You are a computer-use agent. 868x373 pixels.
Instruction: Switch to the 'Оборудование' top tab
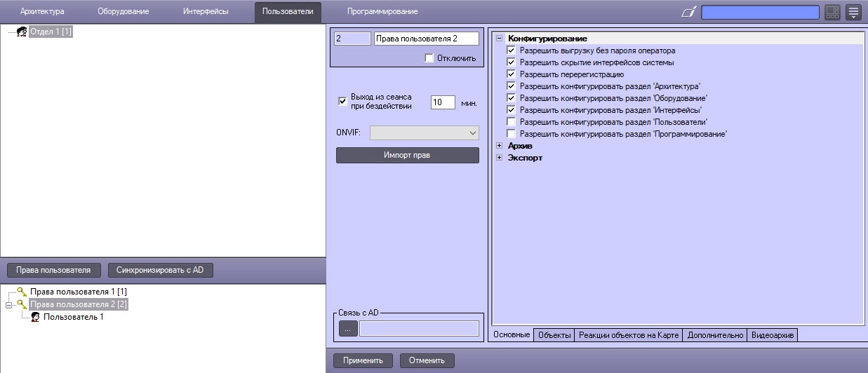tap(123, 12)
